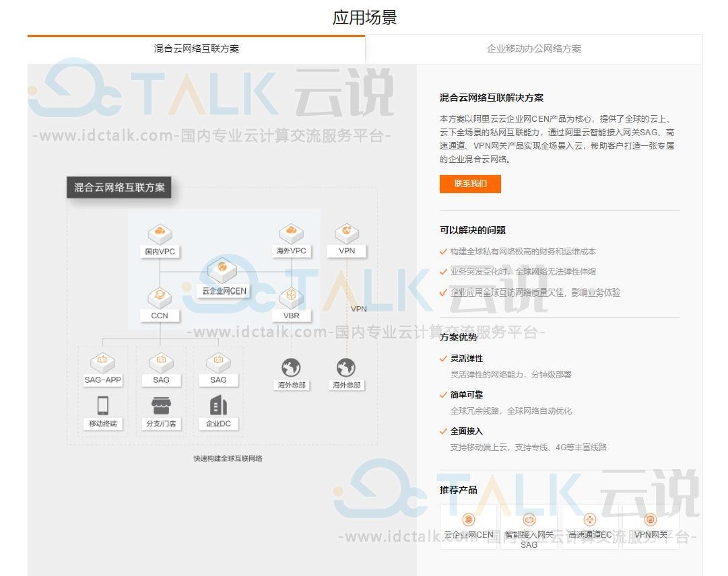Click the 企业DC label
The image size is (728, 576).
point(218,423)
